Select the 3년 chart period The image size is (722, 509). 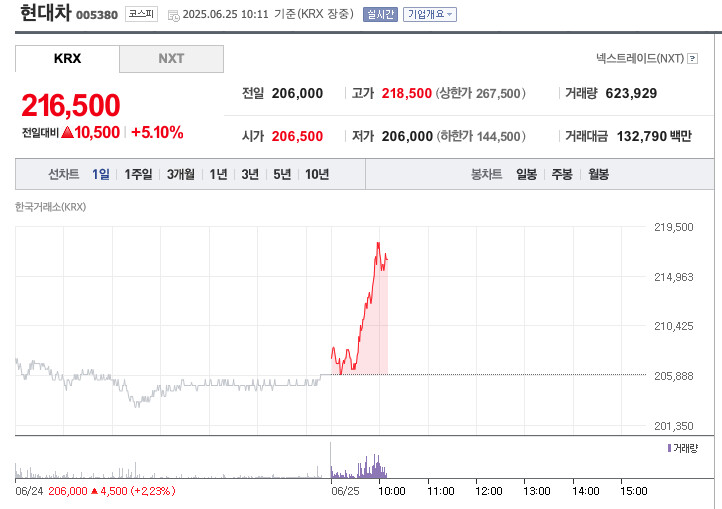(250, 174)
